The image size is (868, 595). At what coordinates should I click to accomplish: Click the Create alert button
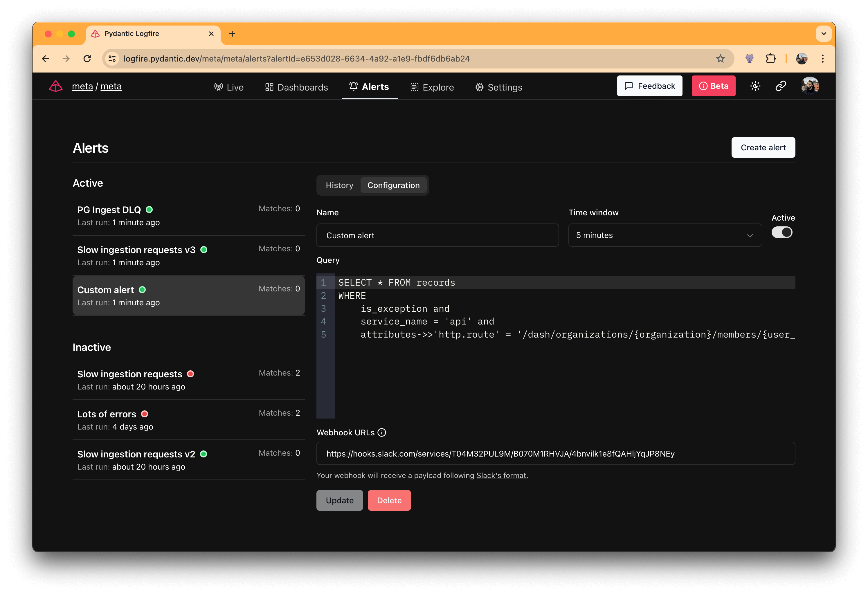tap(763, 147)
